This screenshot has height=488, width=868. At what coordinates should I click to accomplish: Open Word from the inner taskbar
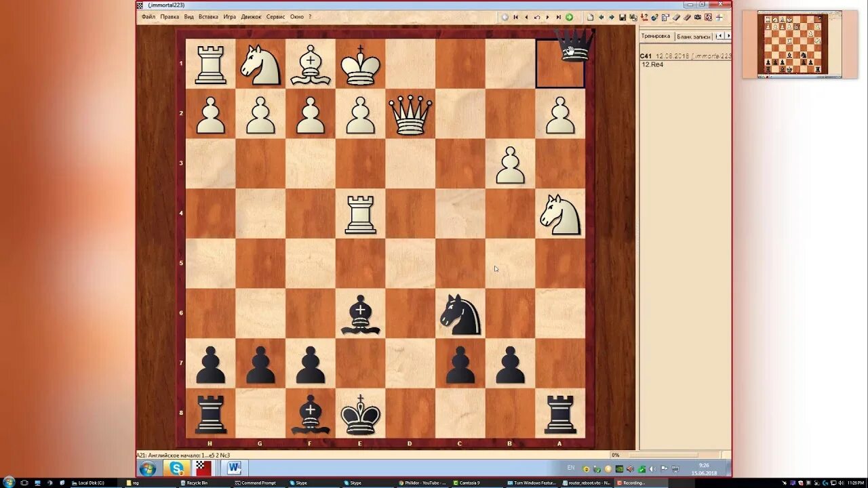click(x=235, y=468)
